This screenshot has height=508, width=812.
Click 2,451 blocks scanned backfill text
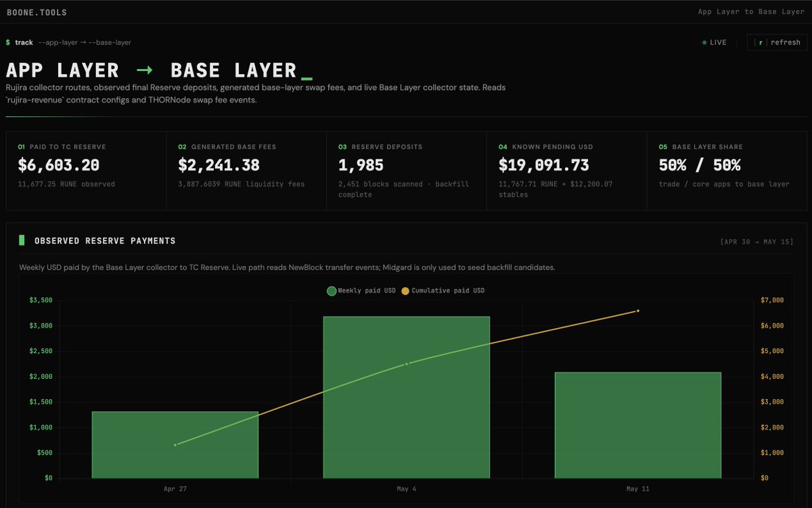403,189
